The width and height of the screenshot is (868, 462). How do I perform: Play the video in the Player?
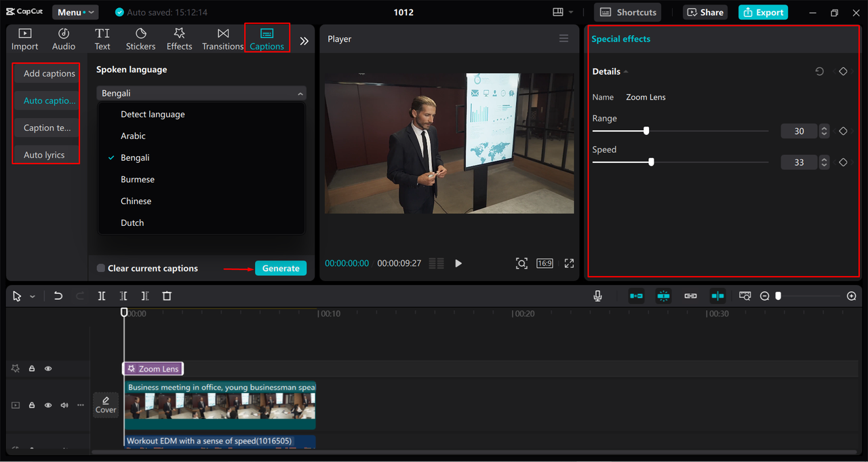(458, 263)
